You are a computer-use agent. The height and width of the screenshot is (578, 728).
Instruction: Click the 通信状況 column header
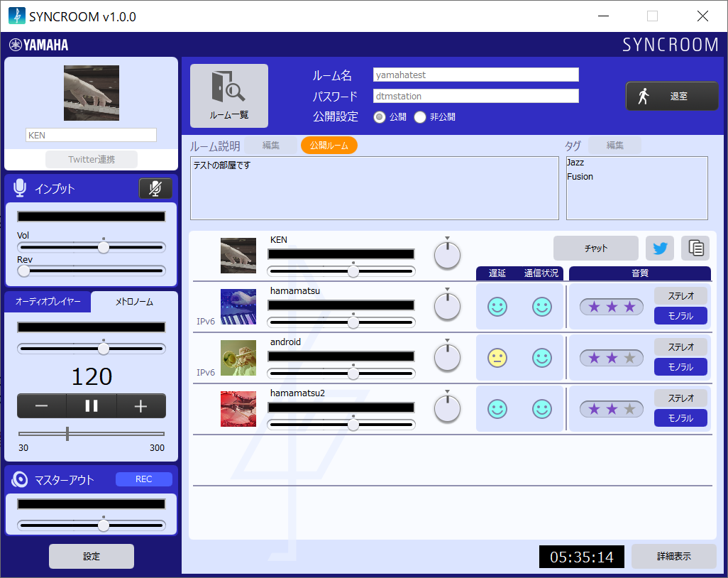pyautogui.click(x=541, y=273)
